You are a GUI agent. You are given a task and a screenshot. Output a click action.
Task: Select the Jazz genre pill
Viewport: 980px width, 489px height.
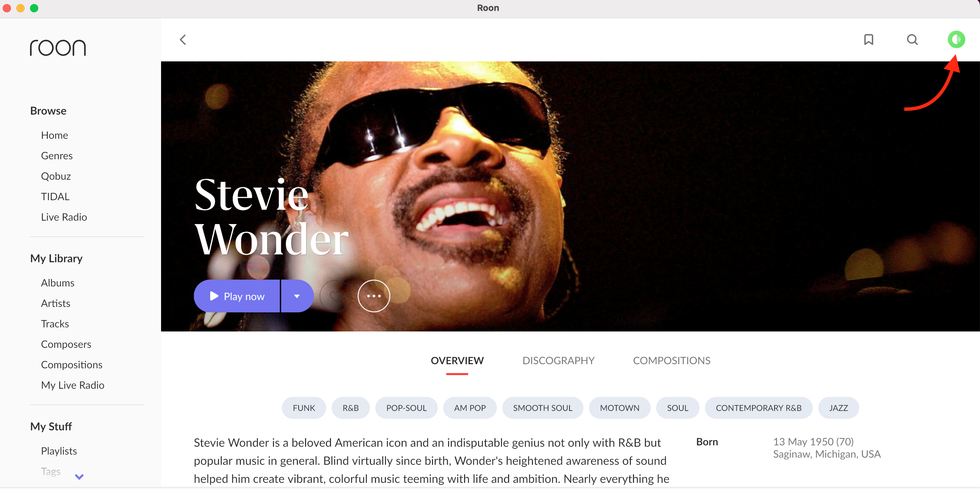point(838,407)
